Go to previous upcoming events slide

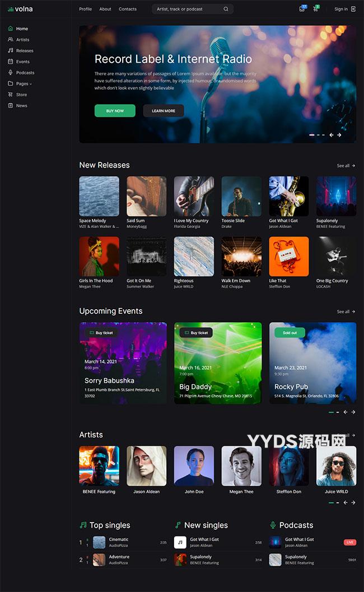(x=346, y=412)
